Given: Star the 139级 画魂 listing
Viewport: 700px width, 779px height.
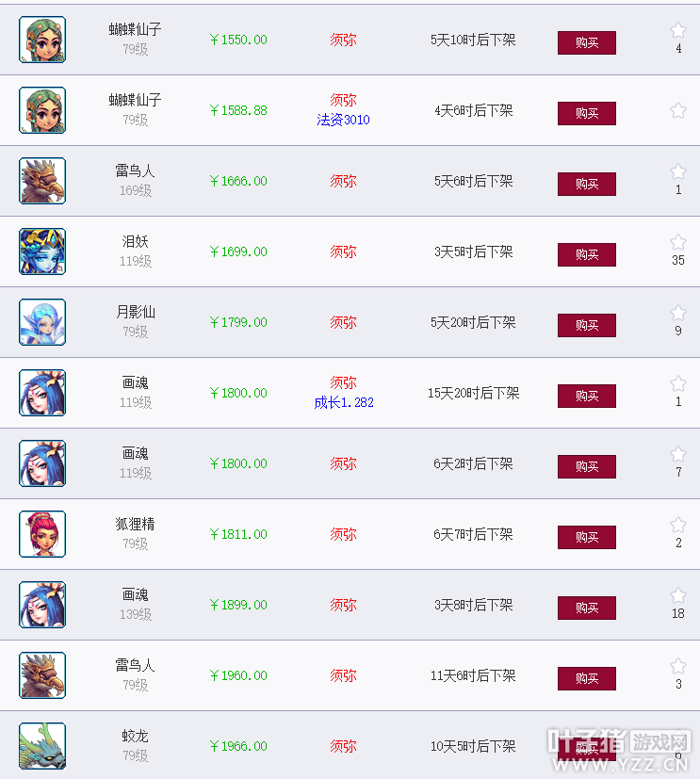Looking at the screenshot, I should coord(678,595).
